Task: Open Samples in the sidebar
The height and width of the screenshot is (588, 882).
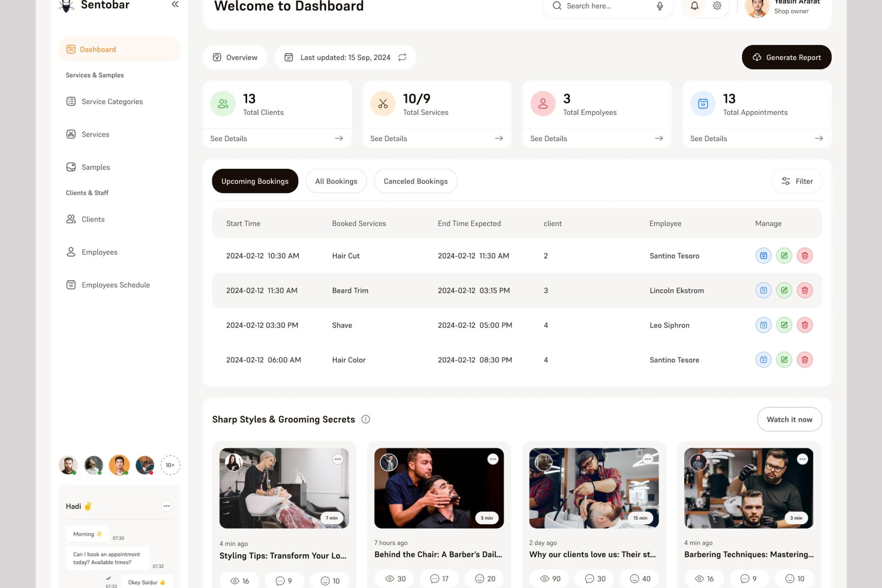Action: (88, 167)
